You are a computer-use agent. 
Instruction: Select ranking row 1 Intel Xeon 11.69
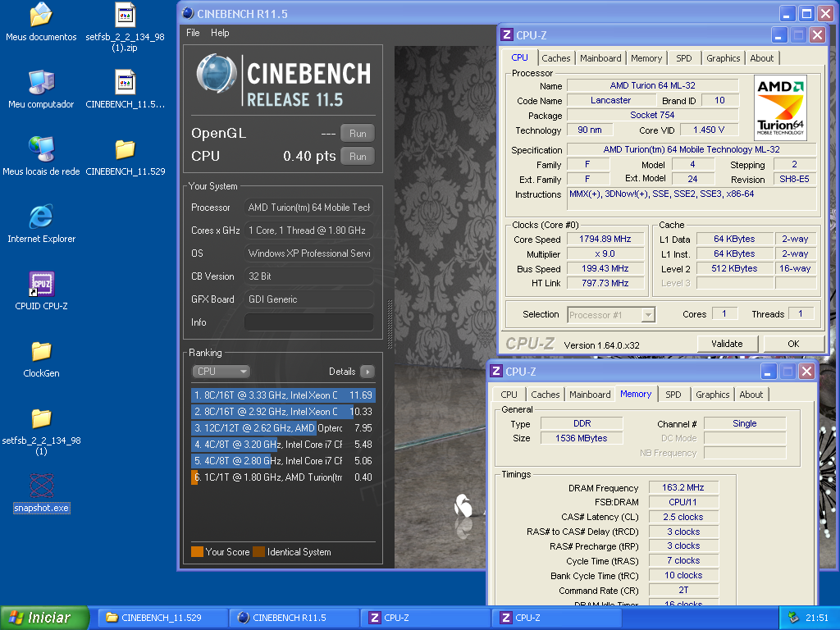point(283,395)
